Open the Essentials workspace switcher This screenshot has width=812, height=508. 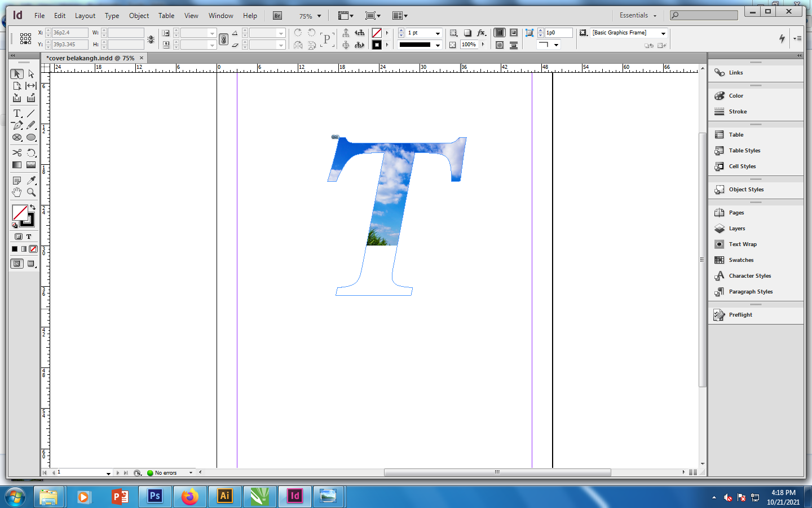click(x=638, y=16)
